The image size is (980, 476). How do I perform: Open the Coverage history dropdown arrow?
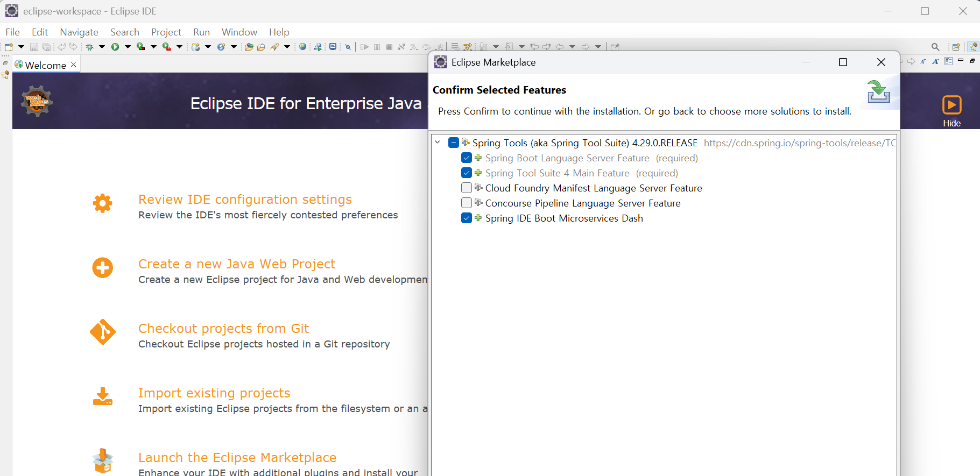(x=153, y=47)
